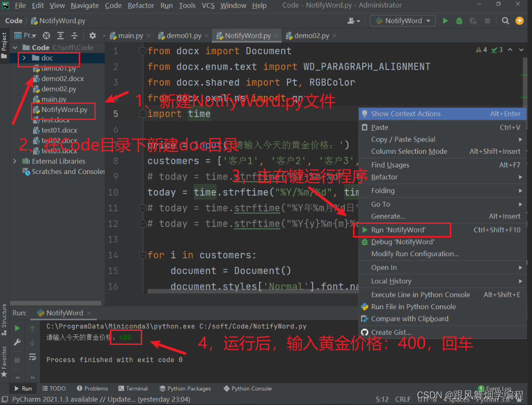Open Project view mode dropdown
This screenshot has width=532, height=405.
click(25, 36)
